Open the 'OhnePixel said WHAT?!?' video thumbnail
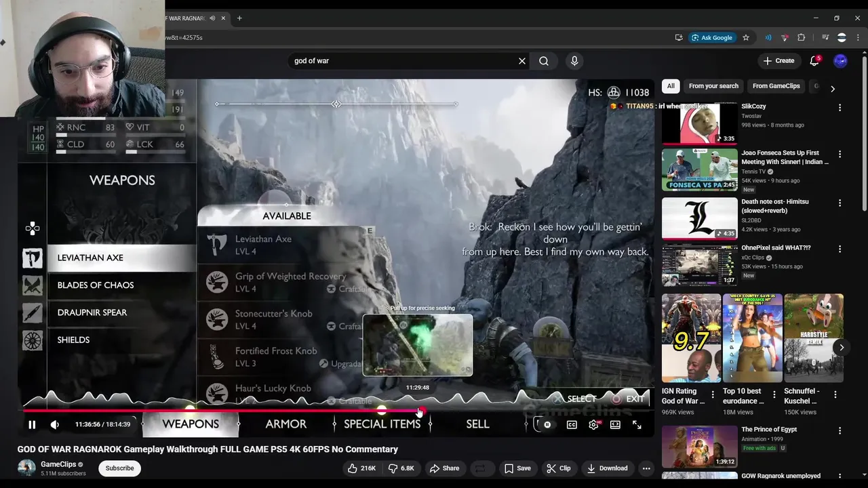The width and height of the screenshot is (868, 488). tap(699, 266)
